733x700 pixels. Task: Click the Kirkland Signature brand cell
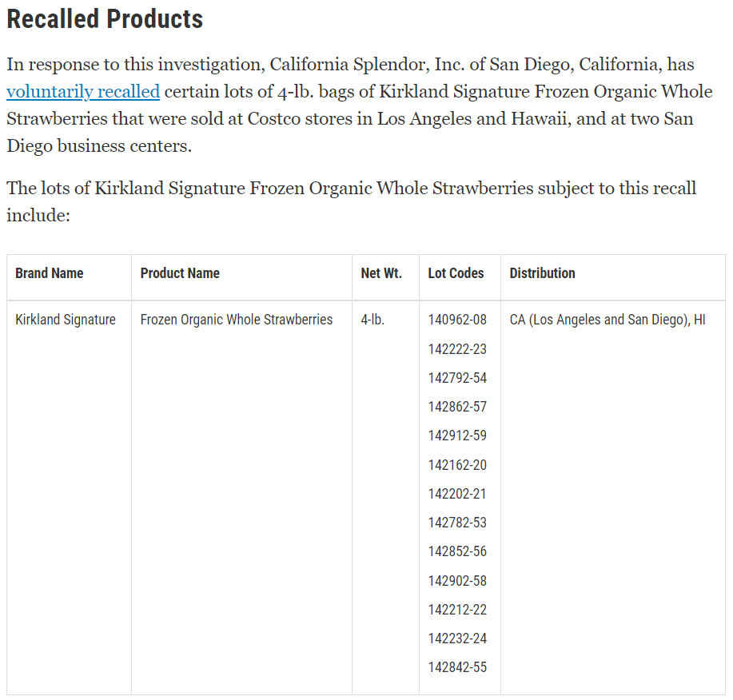pyautogui.click(x=66, y=320)
